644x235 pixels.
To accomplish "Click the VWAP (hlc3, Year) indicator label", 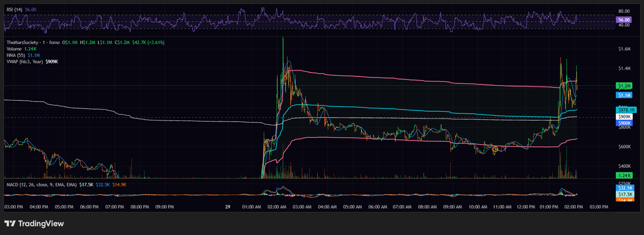I will tap(25, 61).
